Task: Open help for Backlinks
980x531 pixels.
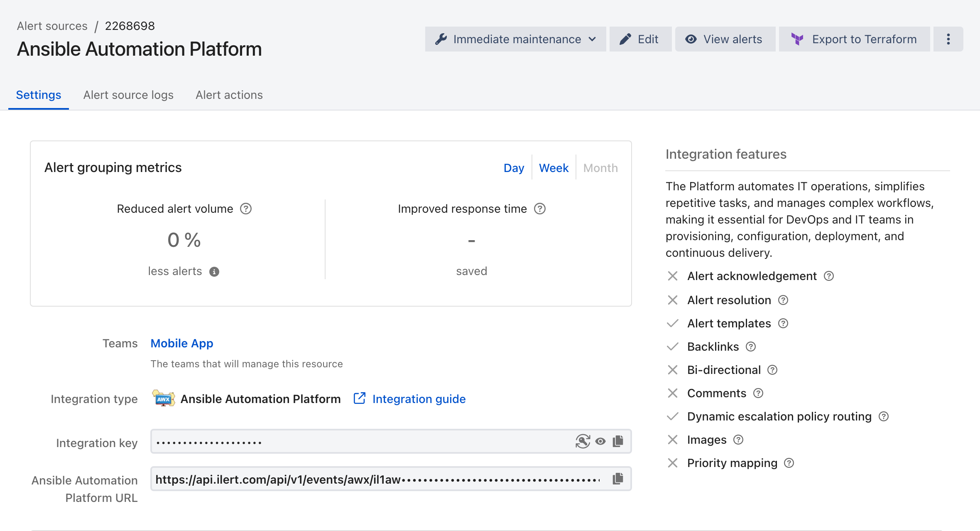Action: point(751,347)
